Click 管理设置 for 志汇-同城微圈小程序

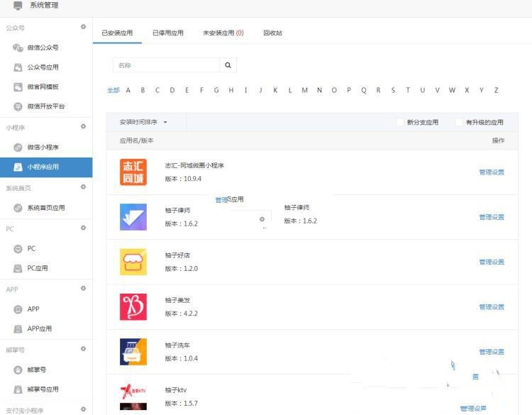point(492,172)
